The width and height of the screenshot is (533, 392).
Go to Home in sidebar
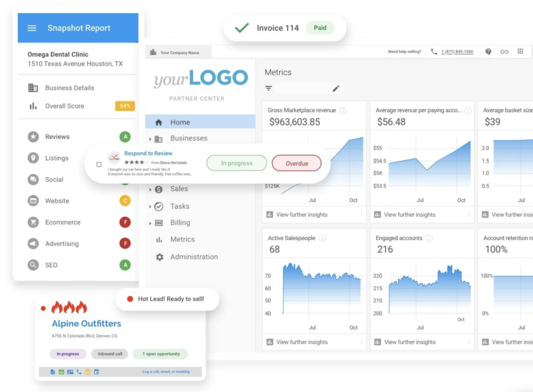tap(180, 122)
